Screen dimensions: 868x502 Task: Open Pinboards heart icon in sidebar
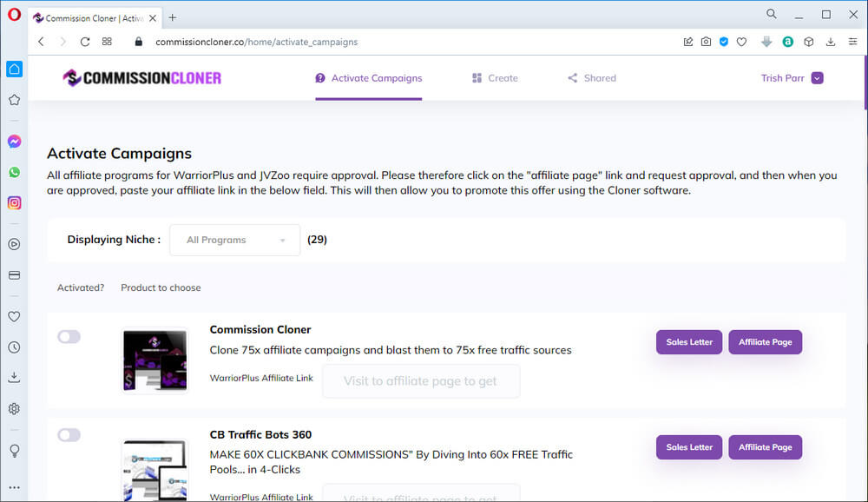pyautogui.click(x=15, y=317)
